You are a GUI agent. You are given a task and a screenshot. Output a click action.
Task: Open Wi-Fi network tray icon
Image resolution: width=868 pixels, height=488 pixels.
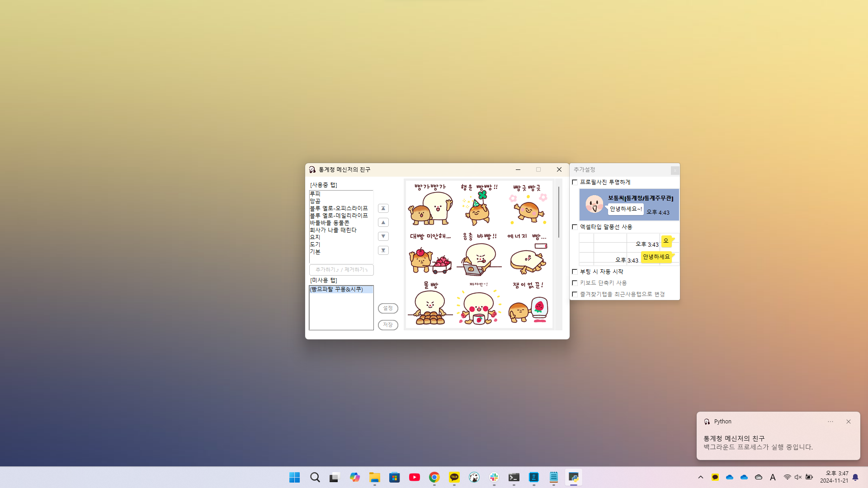click(x=787, y=477)
